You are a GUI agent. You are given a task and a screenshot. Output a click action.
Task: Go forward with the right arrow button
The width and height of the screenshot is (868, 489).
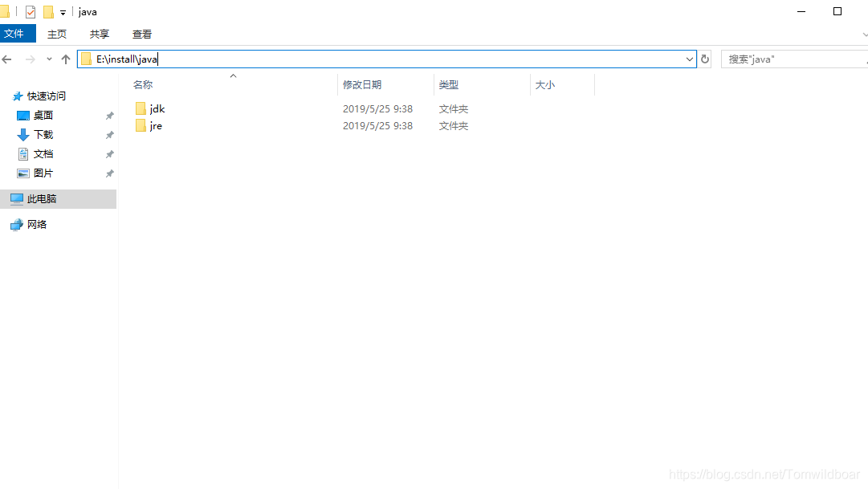pos(30,59)
